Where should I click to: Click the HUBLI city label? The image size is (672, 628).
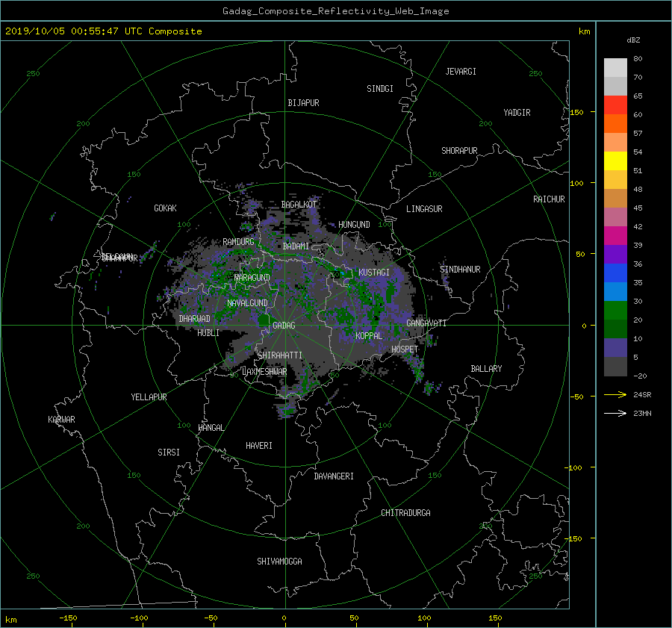(x=208, y=333)
